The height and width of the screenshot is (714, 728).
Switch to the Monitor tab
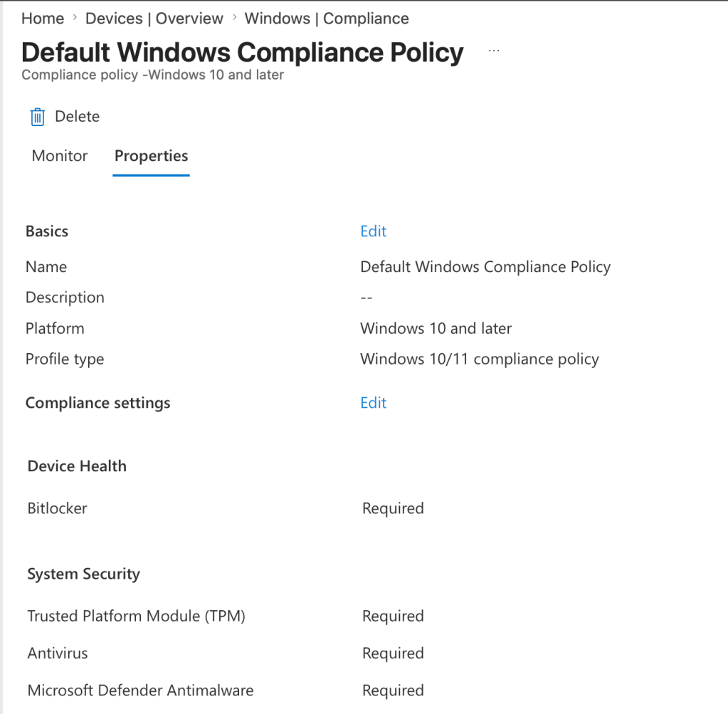pos(60,156)
